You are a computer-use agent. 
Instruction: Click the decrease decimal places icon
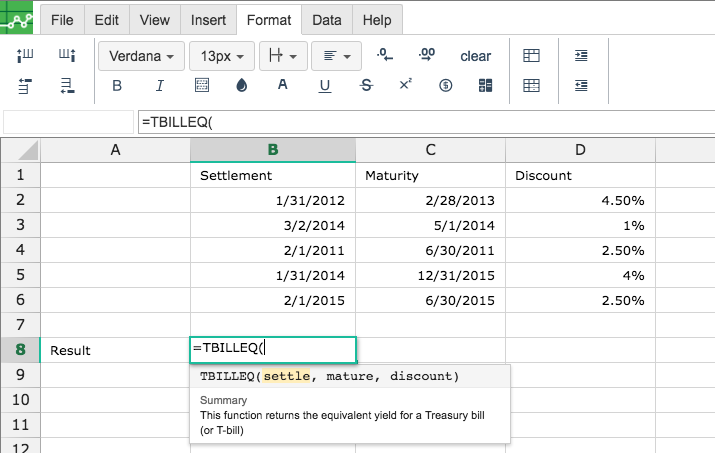[x=384, y=55]
